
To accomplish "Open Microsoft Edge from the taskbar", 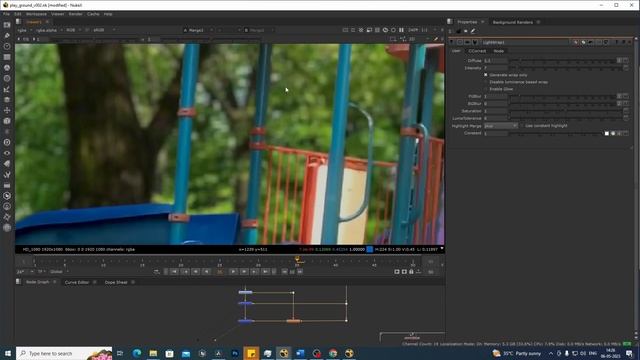I will (137, 353).
